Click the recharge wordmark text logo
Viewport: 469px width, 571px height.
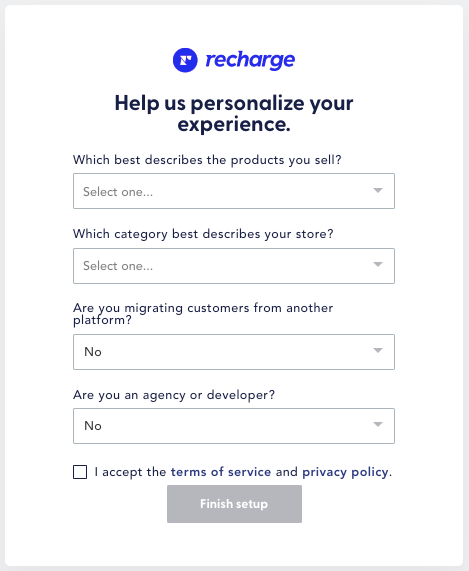[x=250, y=60]
